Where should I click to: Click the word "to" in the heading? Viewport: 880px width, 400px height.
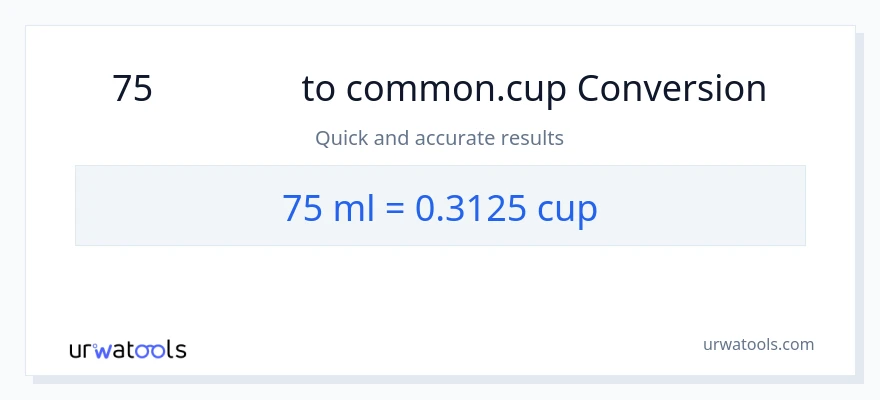pyautogui.click(x=318, y=89)
